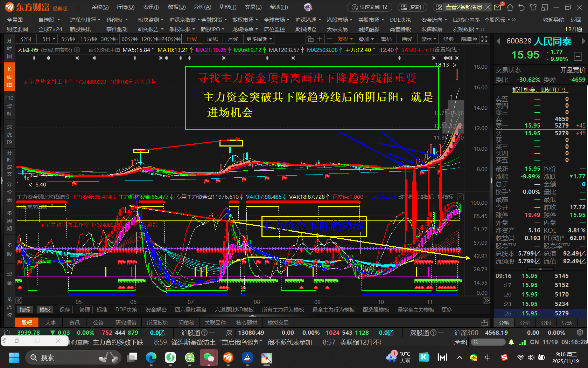This screenshot has height=368, width=588.
Task: Open the skin shirt icon
Action: pos(533,7)
